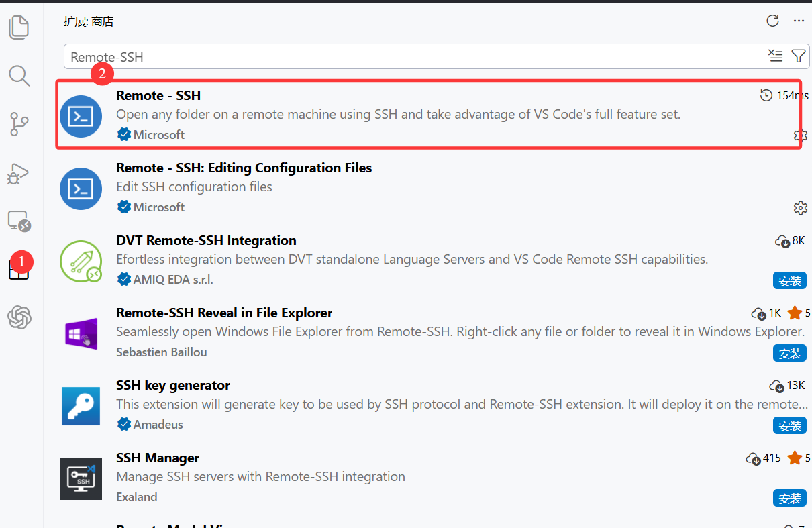Install Remote-SSH Reveal in File Explorer
This screenshot has height=528, width=812.
pos(790,353)
